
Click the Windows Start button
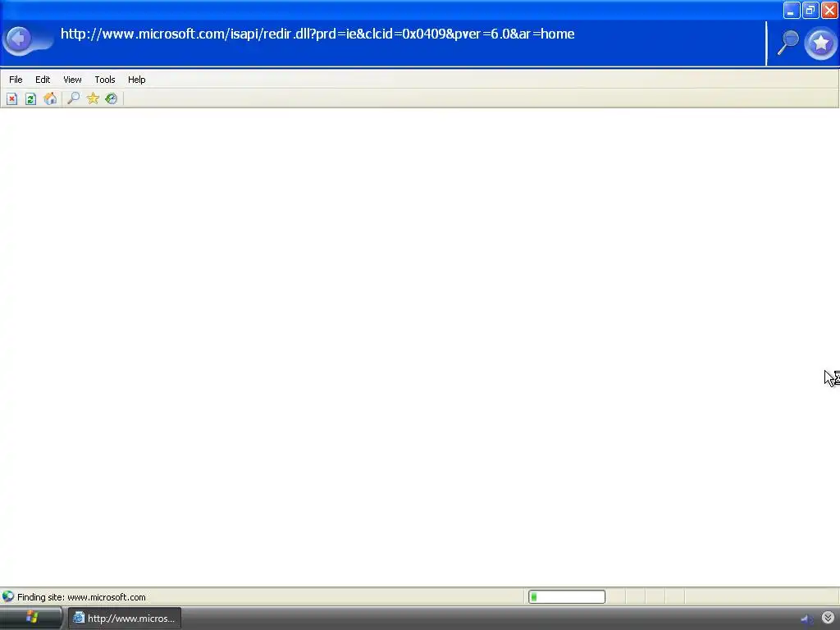tap(31, 618)
